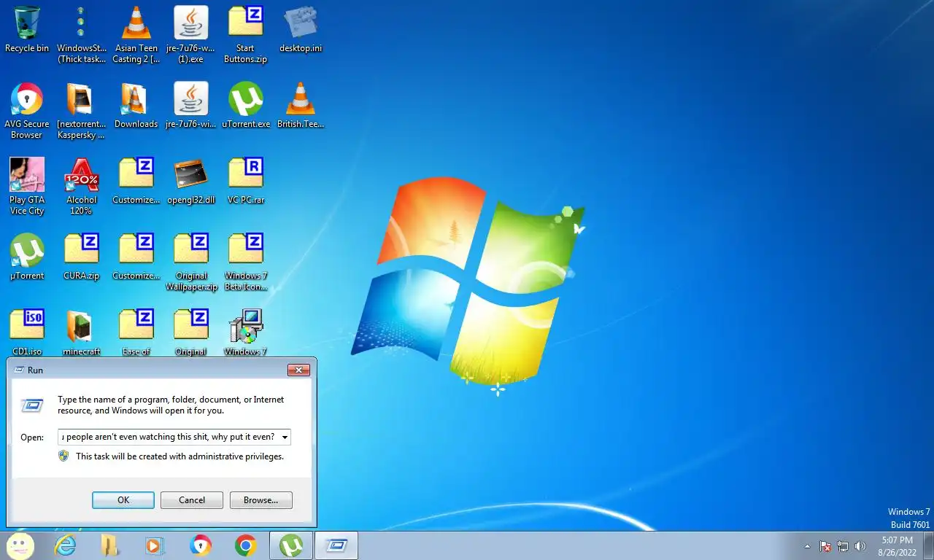
Task: Select the opengl32.dll file icon
Action: pos(191,182)
